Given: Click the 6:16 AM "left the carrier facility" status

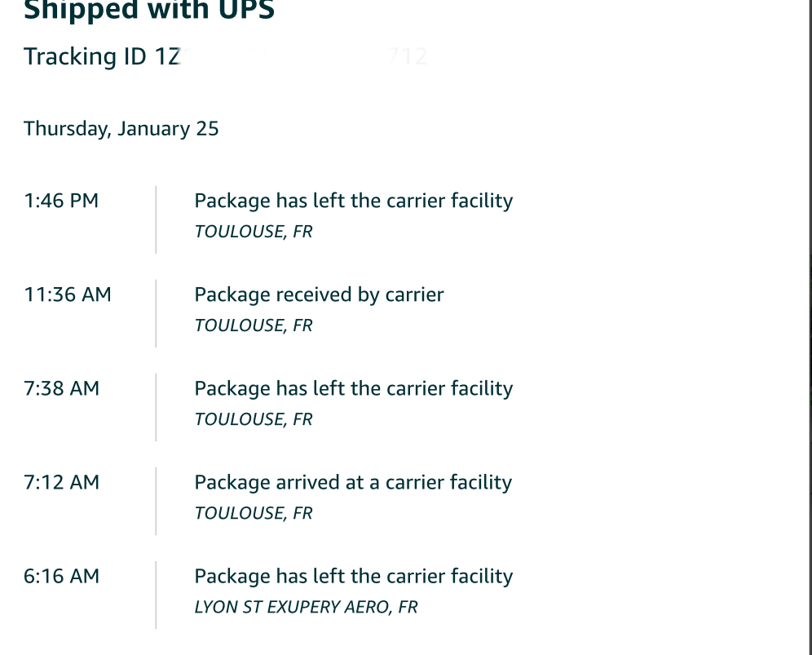Looking at the screenshot, I should tap(353, 576).
